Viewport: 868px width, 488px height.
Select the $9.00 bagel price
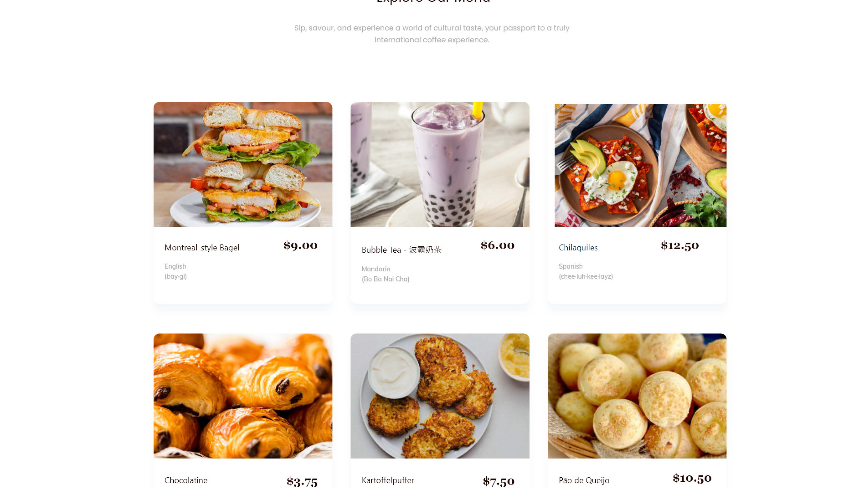(x=300, y=246)
